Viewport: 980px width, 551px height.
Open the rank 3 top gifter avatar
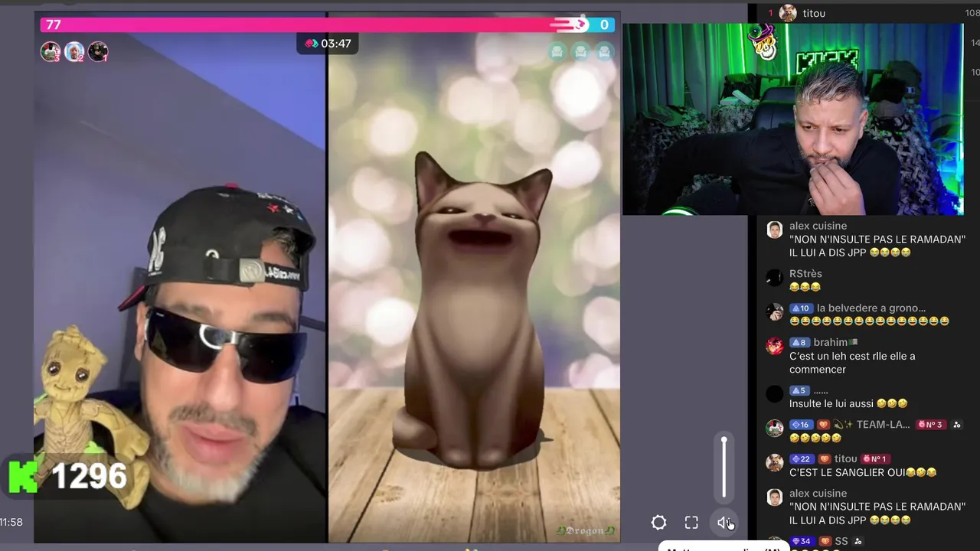coord(51,51)
